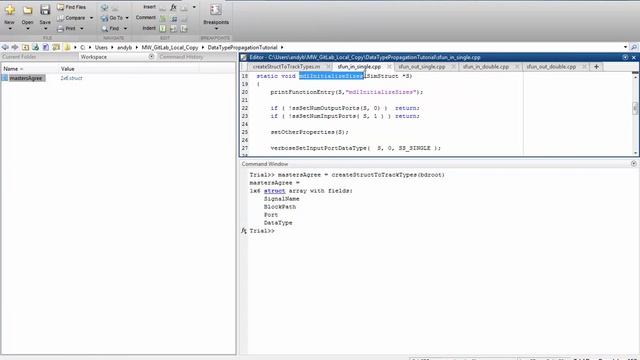Image resolution: width=640 pixels, height=360 pixels.
Task: Click the comment icon beside Comment label
Action: pos(163,18)
